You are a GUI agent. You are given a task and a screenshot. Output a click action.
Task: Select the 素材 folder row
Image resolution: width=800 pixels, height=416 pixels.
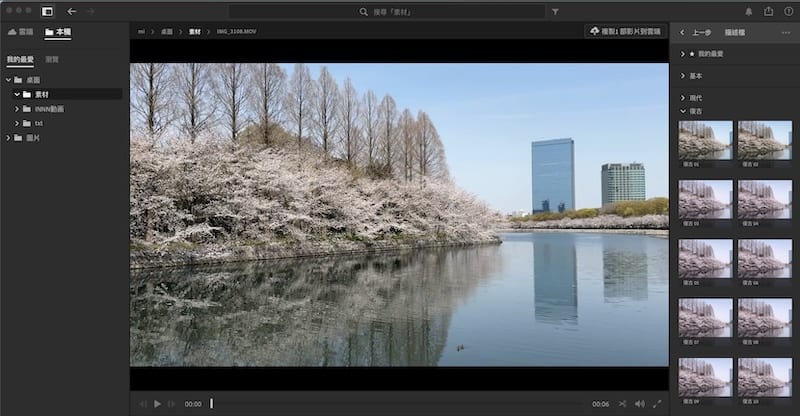(x=67, y=94)
